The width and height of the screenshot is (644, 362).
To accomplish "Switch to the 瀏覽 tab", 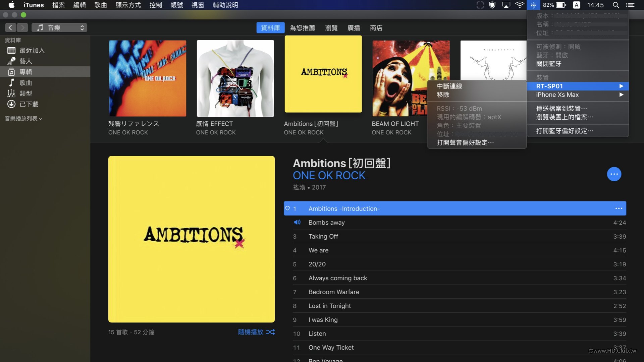I will (331, 28).
